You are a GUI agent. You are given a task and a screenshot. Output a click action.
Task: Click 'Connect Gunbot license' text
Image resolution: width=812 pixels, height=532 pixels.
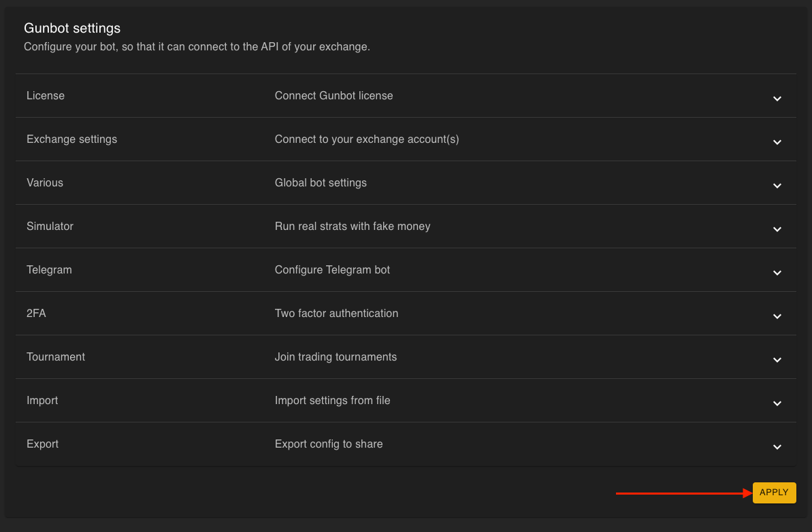(334, 96)
